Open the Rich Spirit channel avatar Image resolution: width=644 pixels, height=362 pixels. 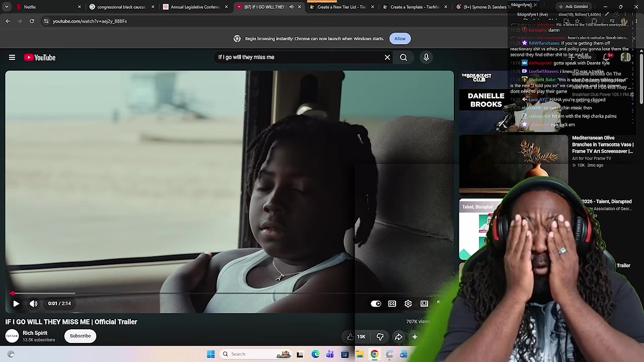12,336
